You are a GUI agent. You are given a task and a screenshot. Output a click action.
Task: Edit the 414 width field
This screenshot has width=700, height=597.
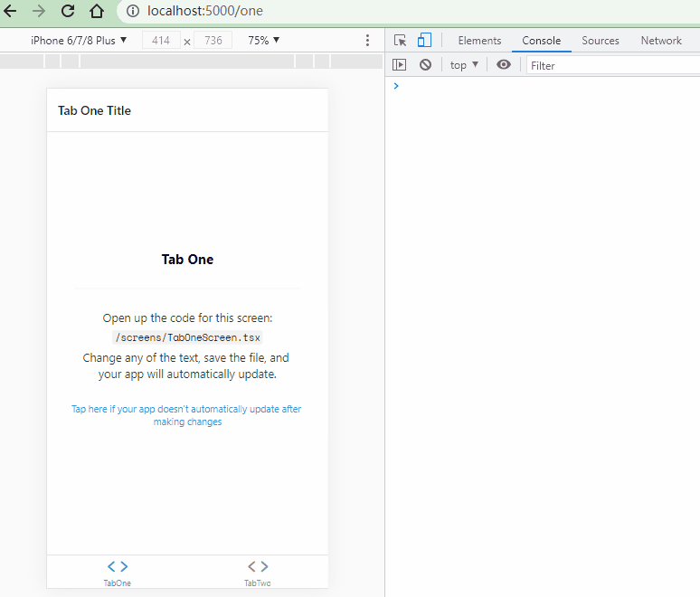pyautogui.click(x=161, y=40)
